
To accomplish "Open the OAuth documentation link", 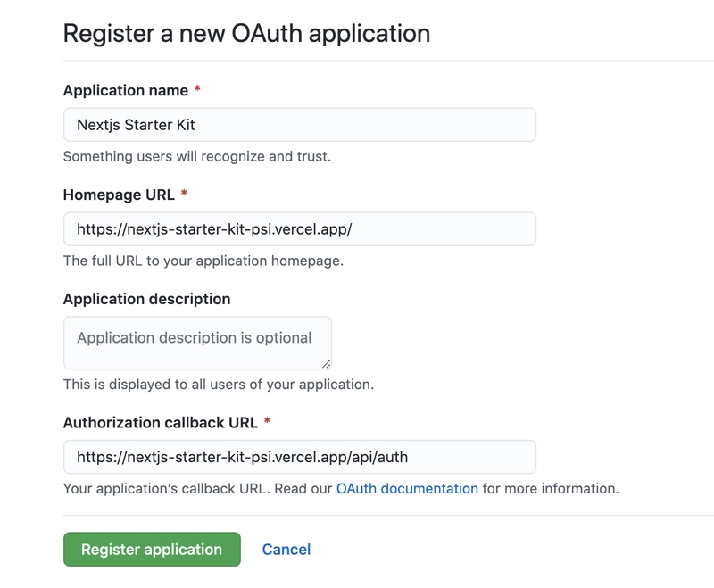I will [407, 488].
